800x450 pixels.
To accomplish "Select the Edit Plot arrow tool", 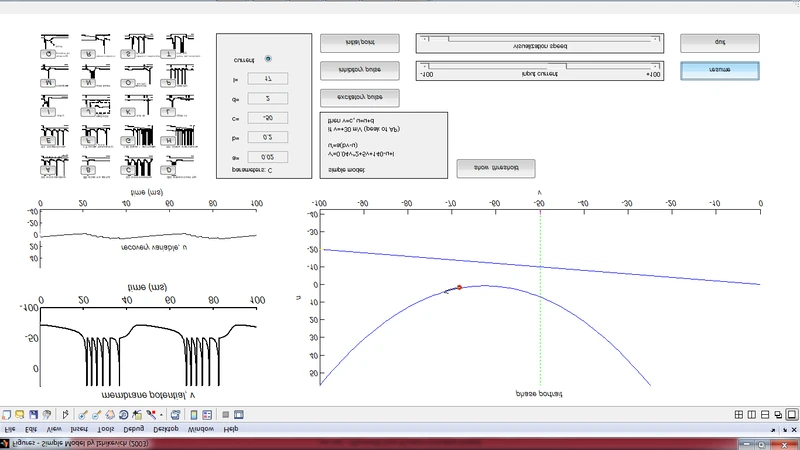I will 65,414.
